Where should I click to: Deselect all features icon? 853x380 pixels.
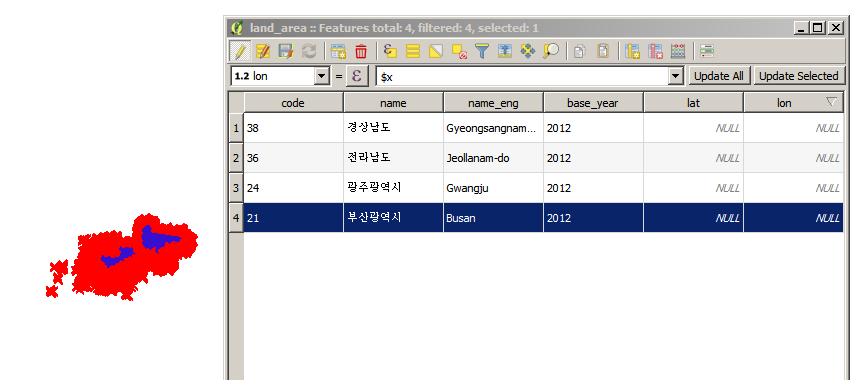[x=460, y=51]
